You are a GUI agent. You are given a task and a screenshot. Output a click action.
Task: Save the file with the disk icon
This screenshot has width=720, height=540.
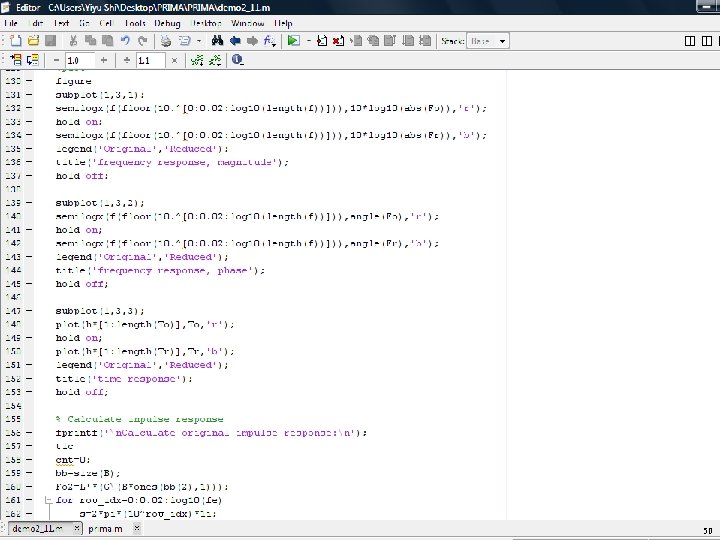click(51, 41)
